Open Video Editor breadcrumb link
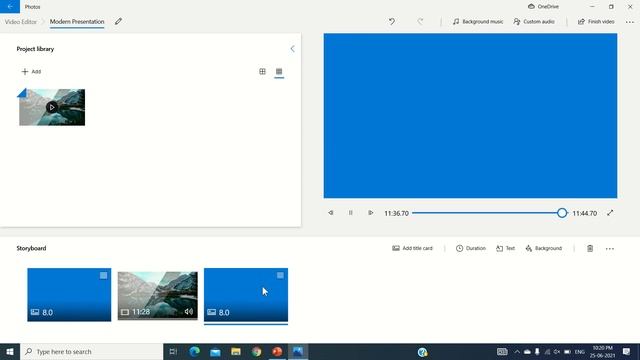Image resolution: width=640 pixels, height=360 pixels. (x=21, y=22)
